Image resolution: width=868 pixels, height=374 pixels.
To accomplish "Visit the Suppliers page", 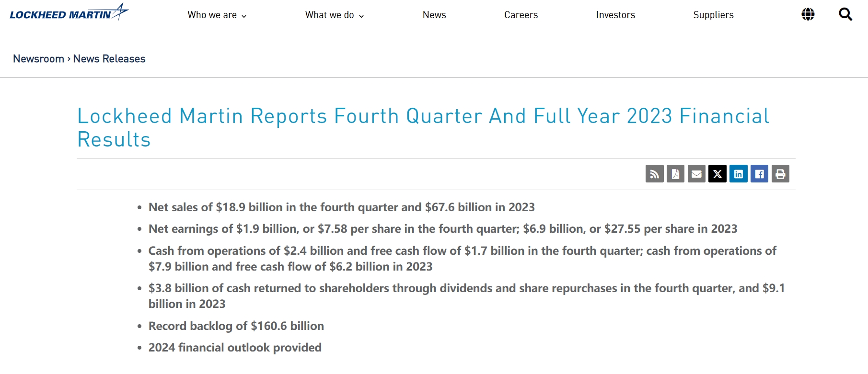I will (x=713, y=15).
